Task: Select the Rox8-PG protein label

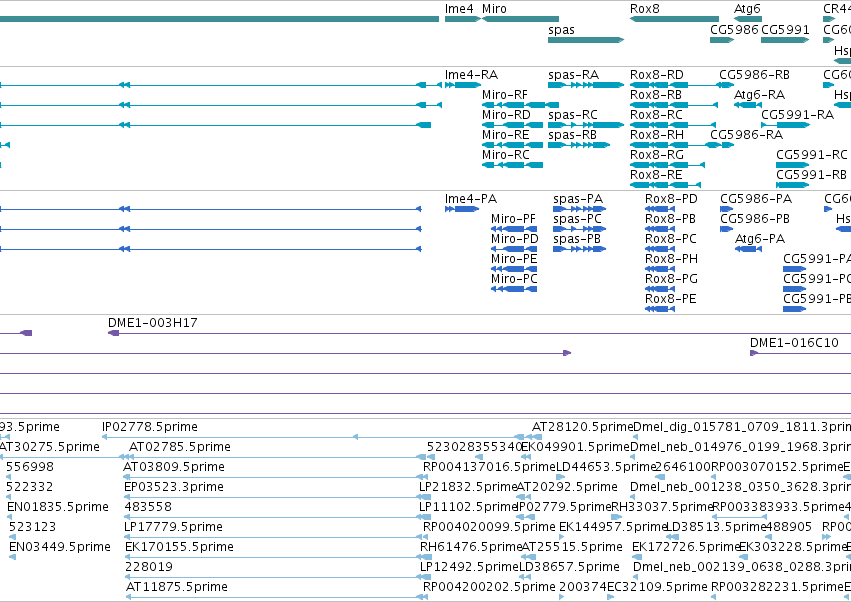Action: click(671, 279)
